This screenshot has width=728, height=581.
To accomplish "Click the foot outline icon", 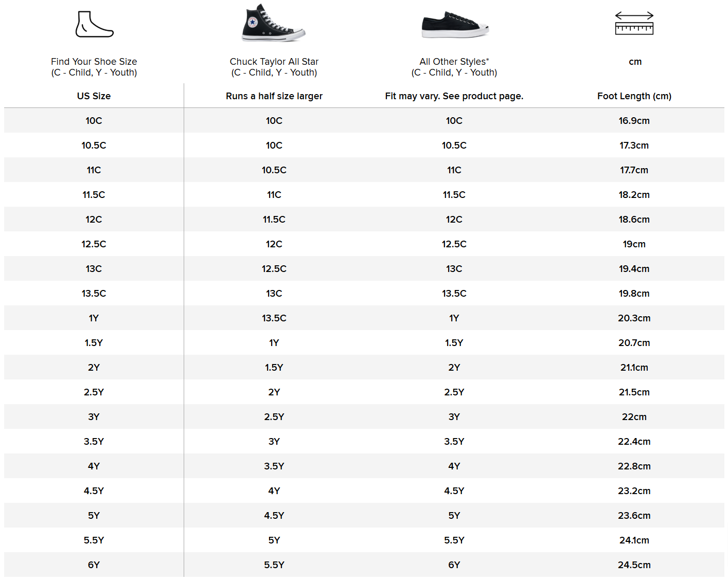I will (94, 24).
